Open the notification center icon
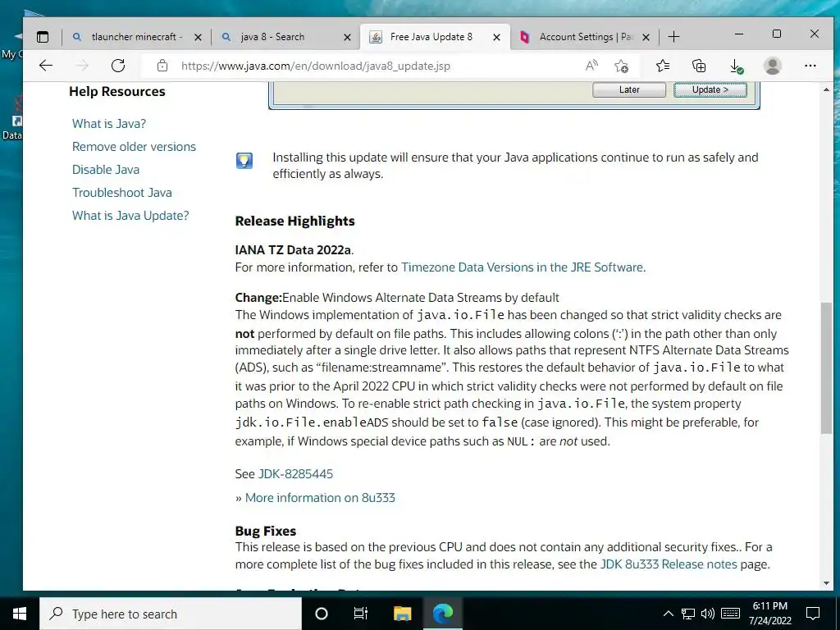Viewport: 840px width, 630px height. 813,614
